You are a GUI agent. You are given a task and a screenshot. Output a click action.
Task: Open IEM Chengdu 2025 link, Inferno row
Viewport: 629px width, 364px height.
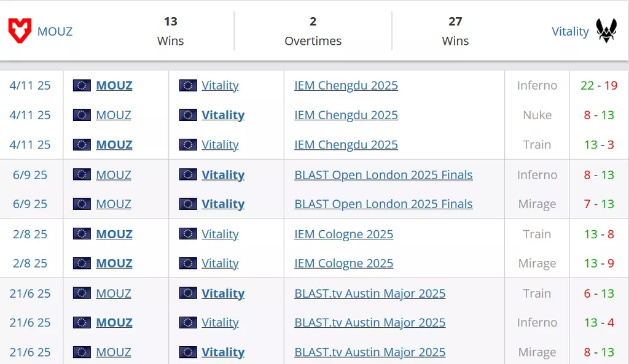[x=346, y=85]
